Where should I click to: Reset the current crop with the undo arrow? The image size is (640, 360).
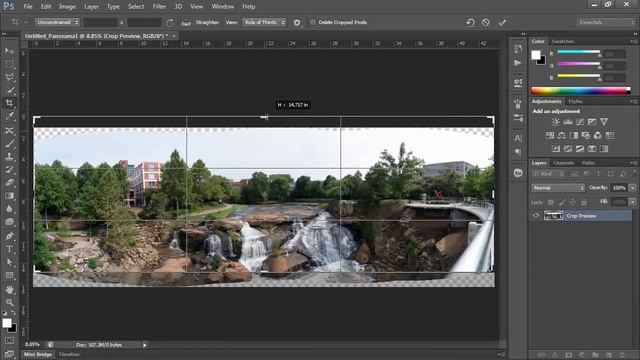(471, 22)
